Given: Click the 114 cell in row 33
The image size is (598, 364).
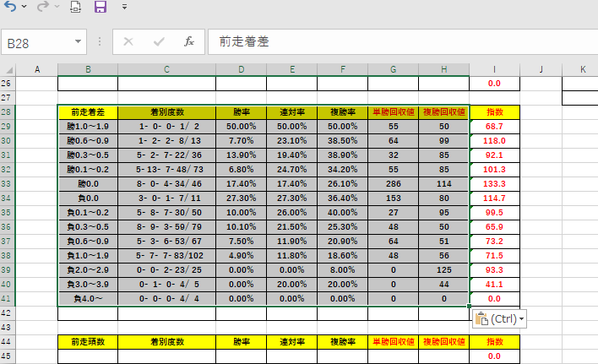Looking at the screenshot, I should 444,184.
